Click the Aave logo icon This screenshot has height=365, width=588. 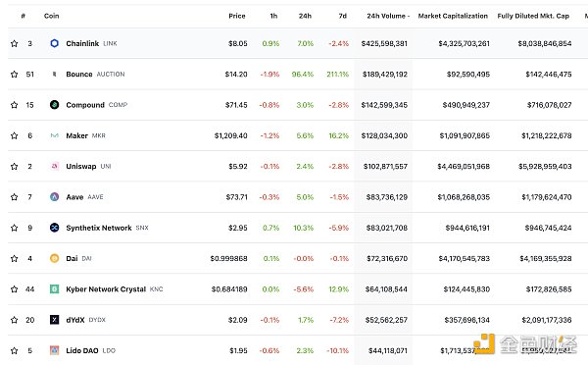click(54, 197)
